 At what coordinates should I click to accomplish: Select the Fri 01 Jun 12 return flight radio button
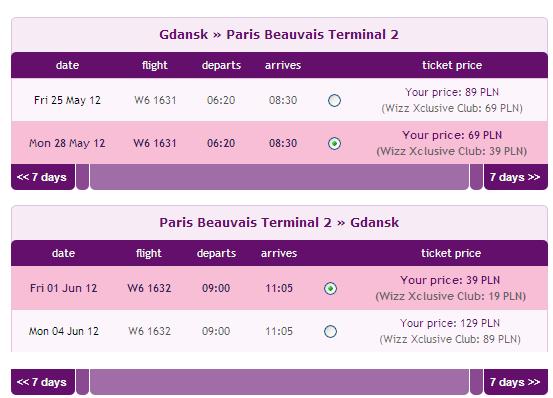[330, 288]
